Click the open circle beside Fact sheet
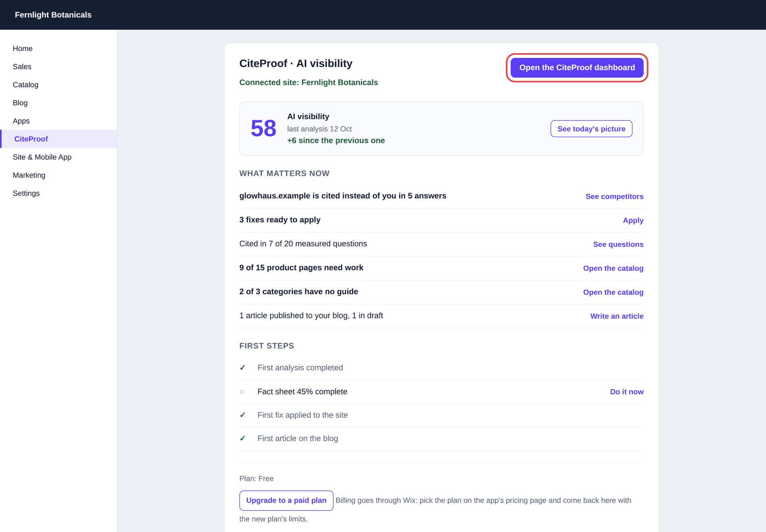The image size is (766, 532). coord(242,392)
